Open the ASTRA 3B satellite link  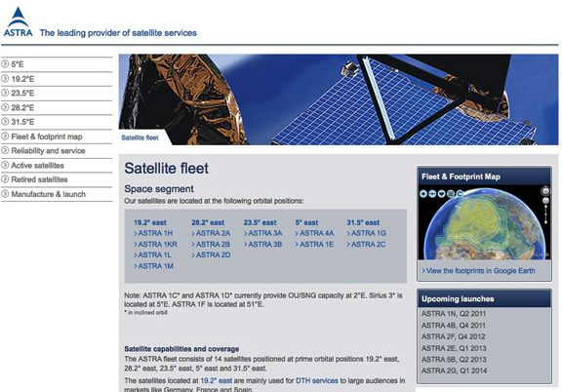pos(263,245)
